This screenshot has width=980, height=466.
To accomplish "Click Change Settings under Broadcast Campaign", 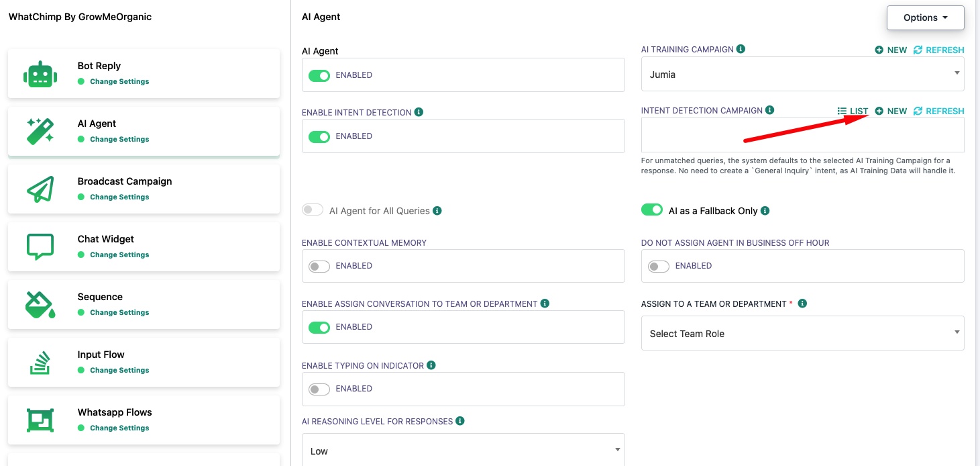I will click(119, 197).
